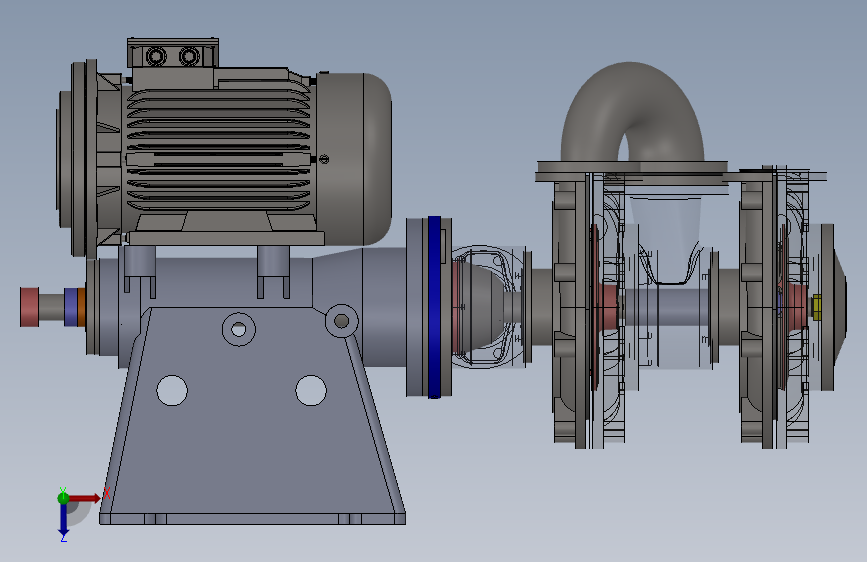This screenshot has height=562, width=867.
Task: Select the motor terminal box on top
Action: (x=173, y=54)
